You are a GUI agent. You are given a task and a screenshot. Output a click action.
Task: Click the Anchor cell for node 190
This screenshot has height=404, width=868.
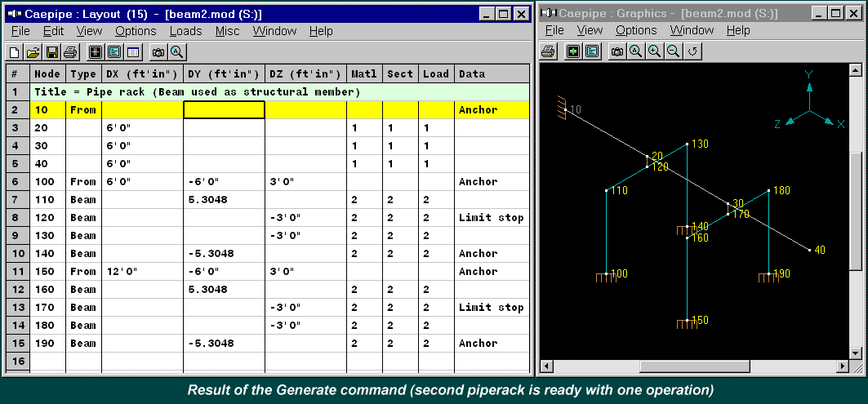492,343
